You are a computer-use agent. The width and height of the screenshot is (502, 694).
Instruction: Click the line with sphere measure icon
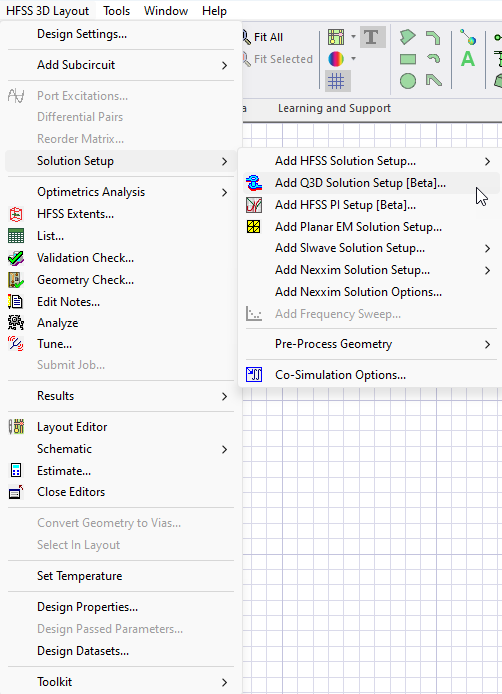click(468, 37)
